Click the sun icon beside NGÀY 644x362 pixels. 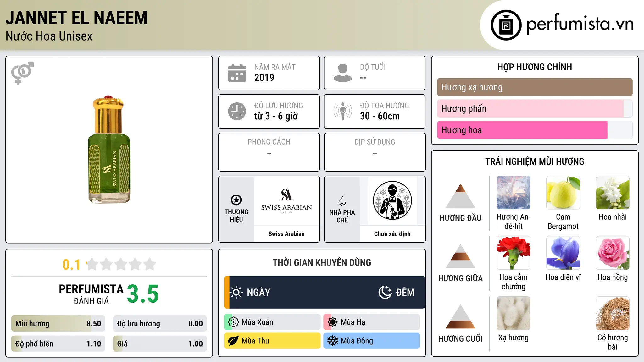point(236,292)
